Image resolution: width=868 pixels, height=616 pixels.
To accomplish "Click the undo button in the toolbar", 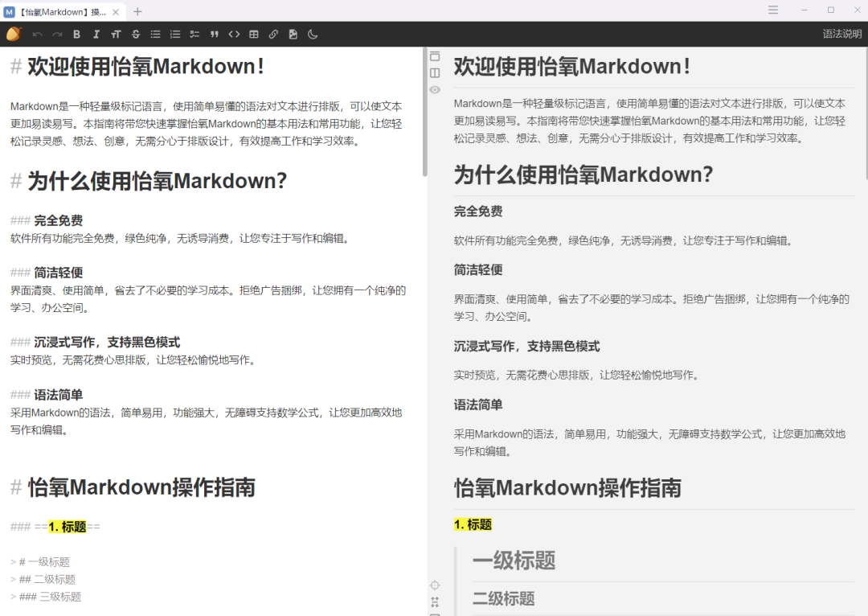I will [x=36, y=34].
